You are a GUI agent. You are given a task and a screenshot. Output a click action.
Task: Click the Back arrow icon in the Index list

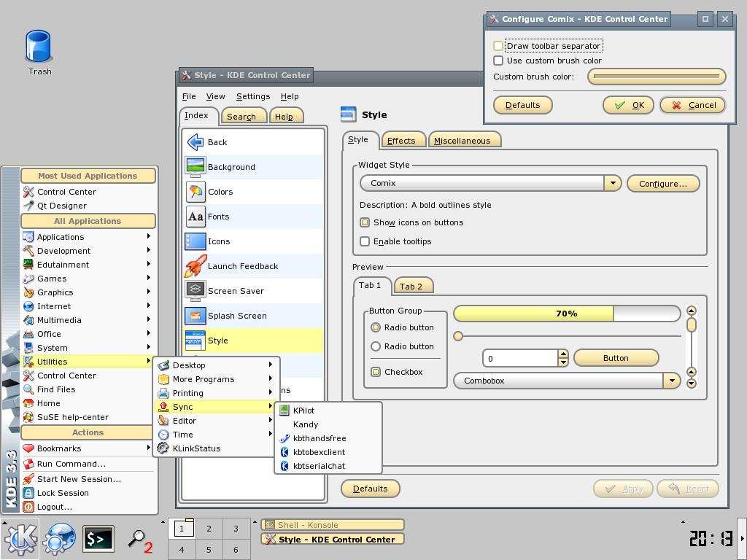pos(196,142)
